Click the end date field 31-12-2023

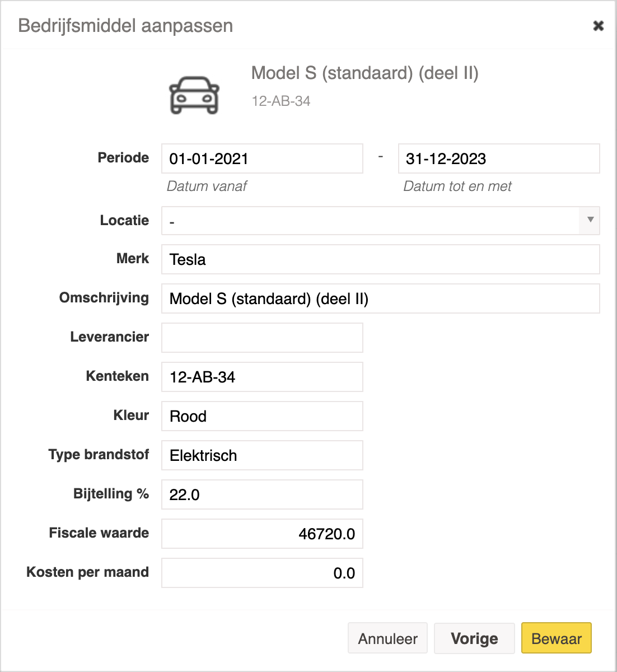499,158
